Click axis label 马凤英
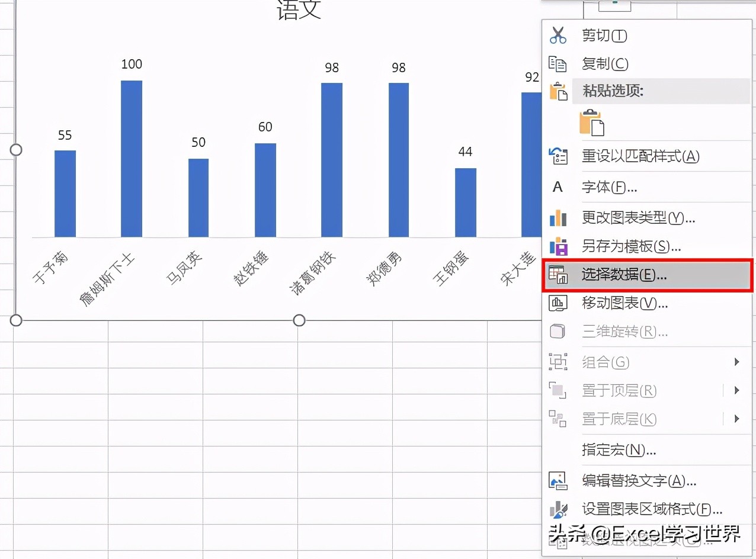Image resolution: width=756 pixels, height=559 pixels. pos(184,267)
